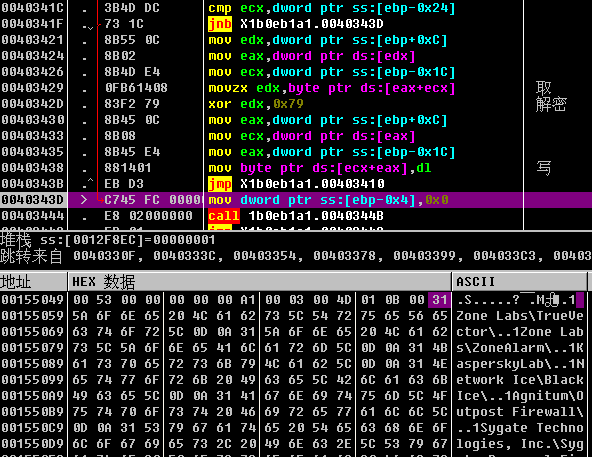Select the jnb X1b0eb1a1.0040343D instruction
592x457 pixels.
[x=296, y=24]
